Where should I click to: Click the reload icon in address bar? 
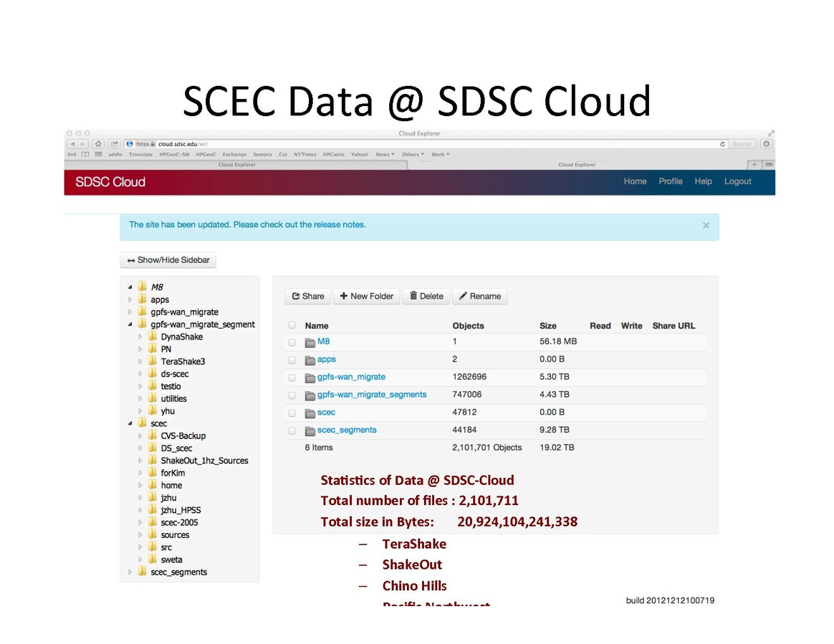(x=722, y=144)
